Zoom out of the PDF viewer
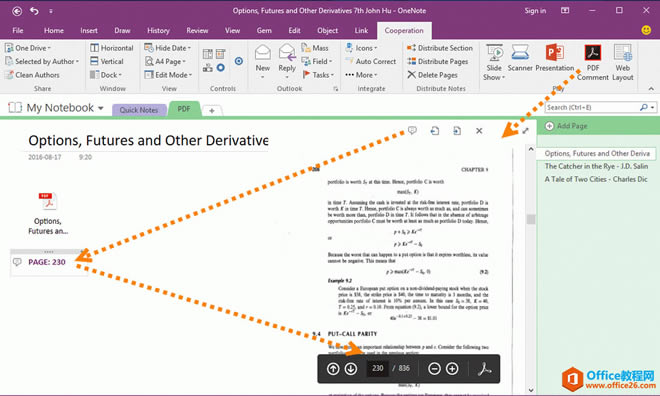Viewport: 660px width, 396px height. click(x=434, y=369)
